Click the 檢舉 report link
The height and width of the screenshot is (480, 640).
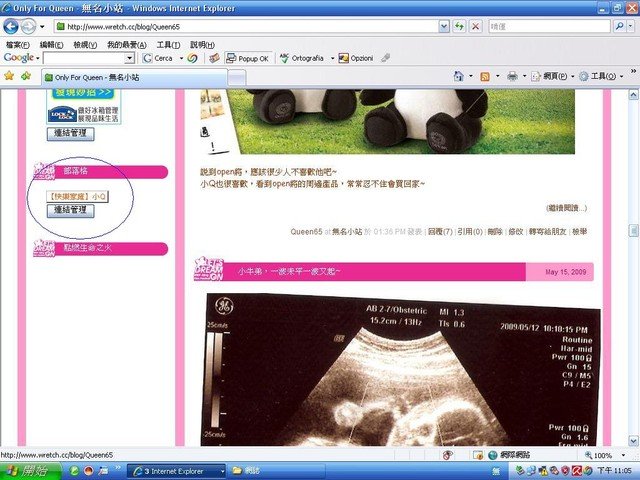tap(579, 231)
